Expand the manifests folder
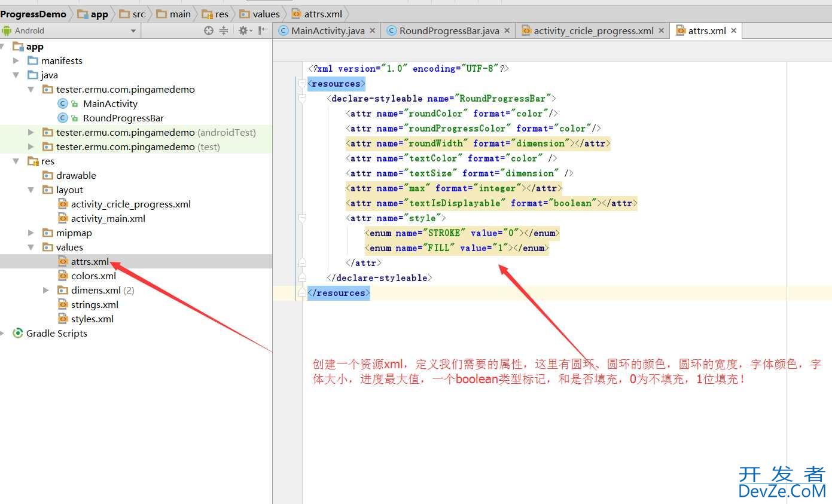 [x=16, y=60]
